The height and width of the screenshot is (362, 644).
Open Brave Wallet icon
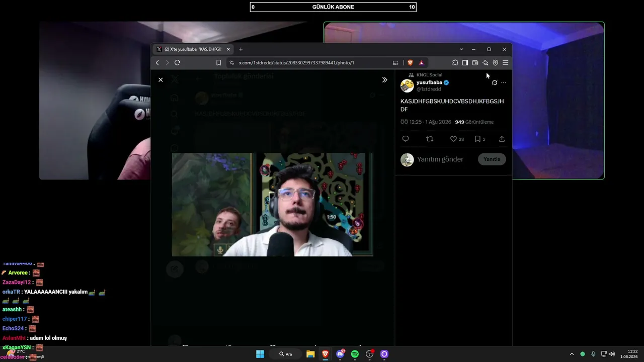point(475,63)
